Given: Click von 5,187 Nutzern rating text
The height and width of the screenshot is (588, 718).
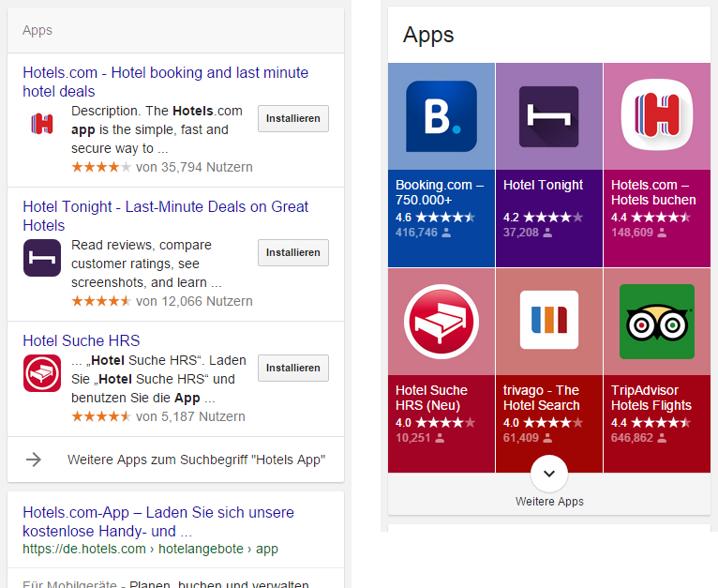Looking at the screenshot, I should pos(190,416).
